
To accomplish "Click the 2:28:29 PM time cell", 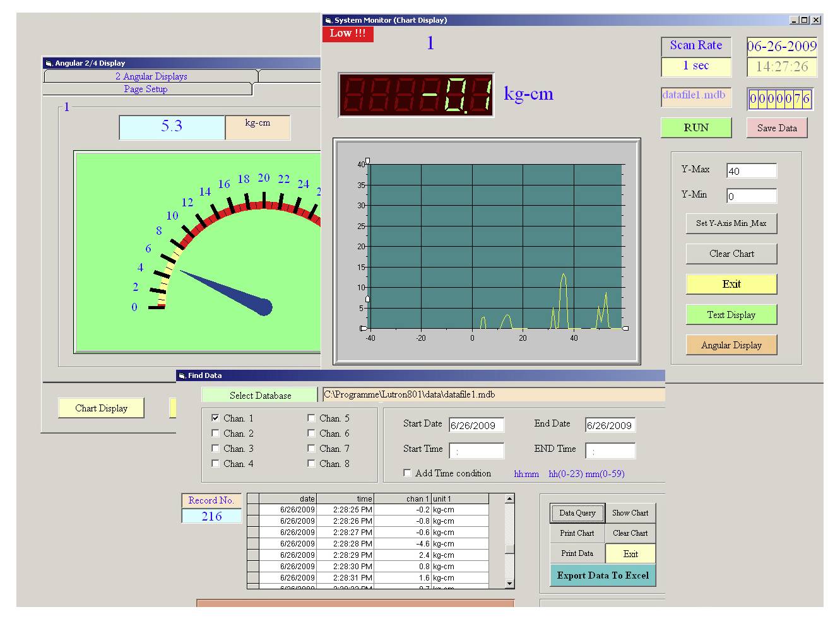I will click(x=345, y=555).
